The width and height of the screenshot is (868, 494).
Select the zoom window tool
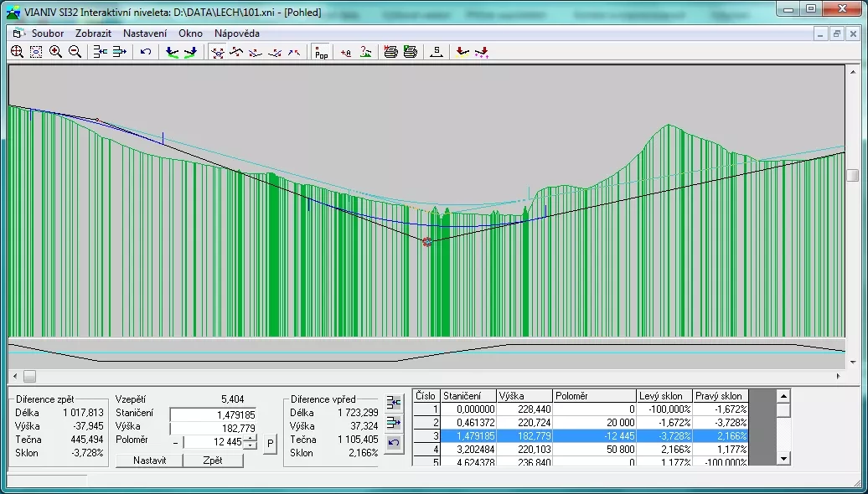coord(36,52)
